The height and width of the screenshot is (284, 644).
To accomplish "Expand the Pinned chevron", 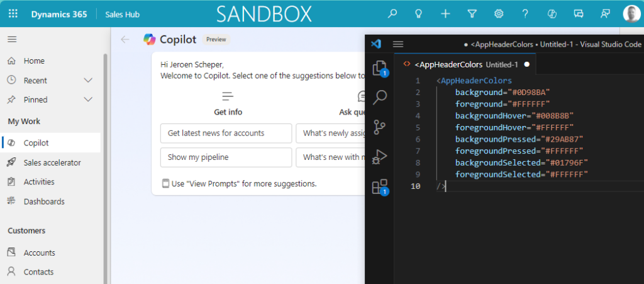I will click(88, 99).
